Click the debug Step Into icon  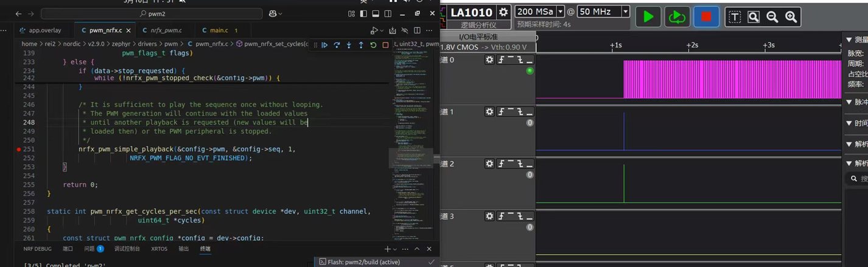[349, 44]
